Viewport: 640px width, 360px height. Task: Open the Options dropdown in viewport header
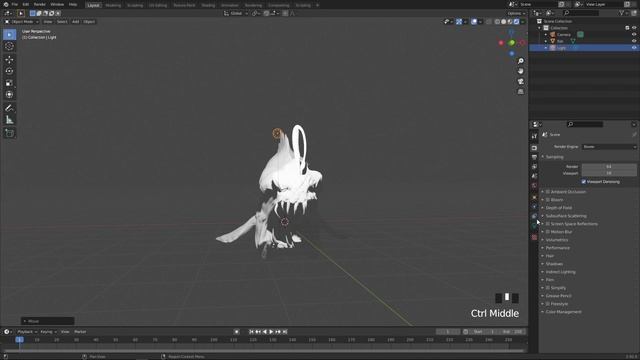516,13
